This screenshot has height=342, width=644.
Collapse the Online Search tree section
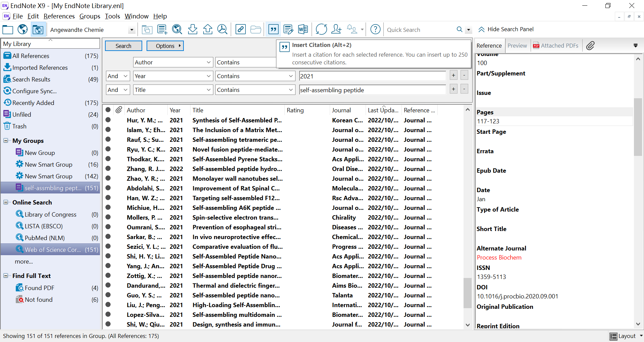click(6, 202)
